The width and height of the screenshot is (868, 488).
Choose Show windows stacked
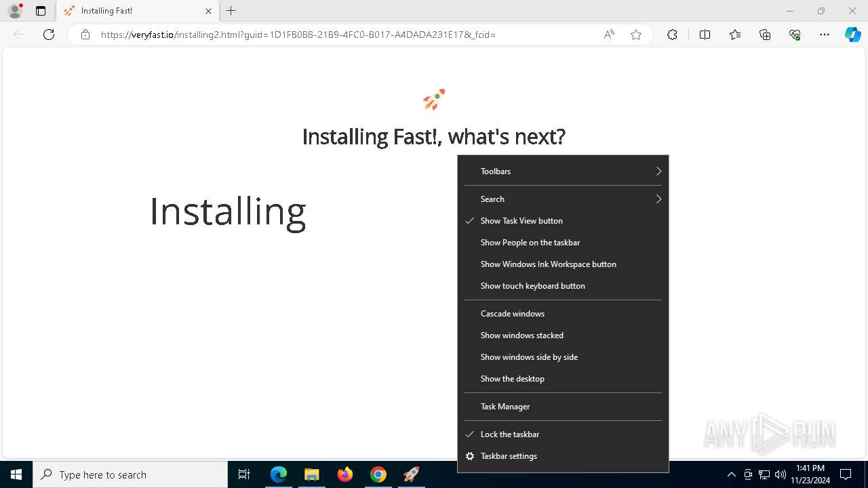[563, 335]
